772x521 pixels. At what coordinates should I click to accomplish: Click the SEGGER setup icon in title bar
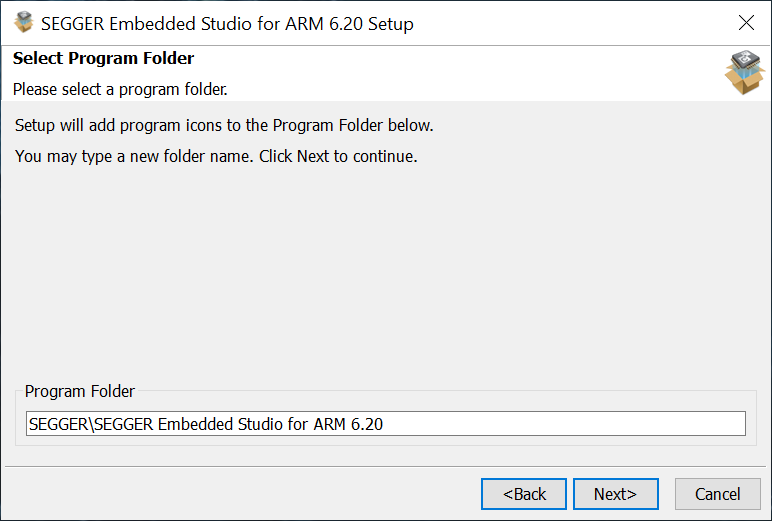coord(24,22)
